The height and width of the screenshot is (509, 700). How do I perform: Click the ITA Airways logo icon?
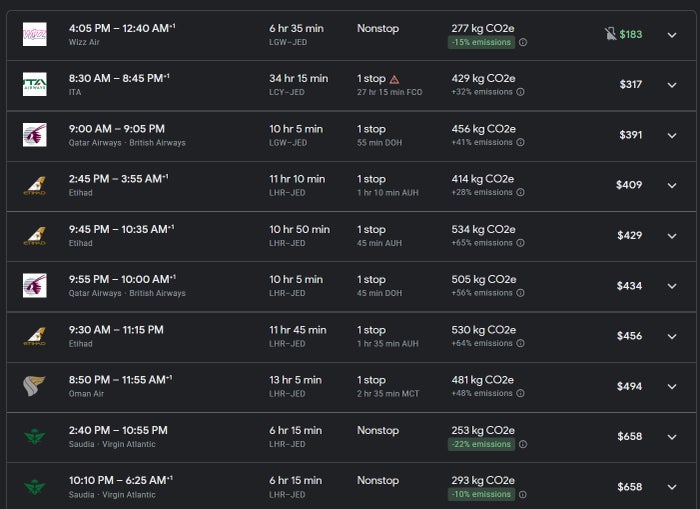pyautogui.click(x=35, y=84)
